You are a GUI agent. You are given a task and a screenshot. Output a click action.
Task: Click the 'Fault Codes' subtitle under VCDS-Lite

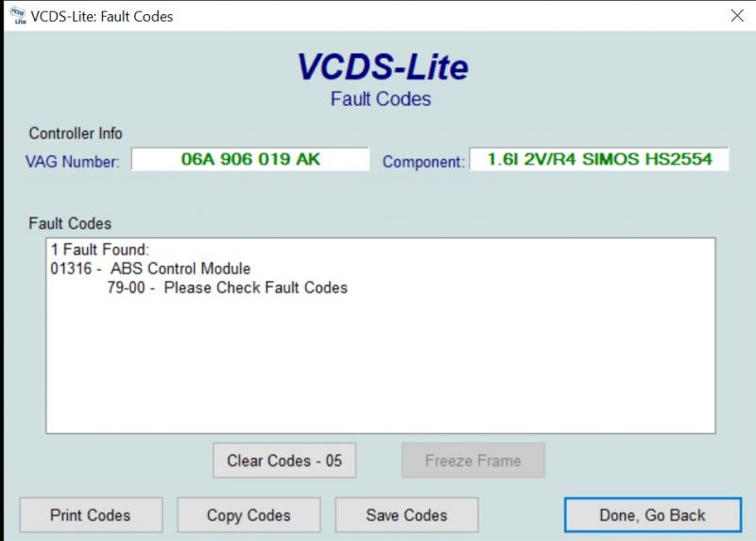381,99
